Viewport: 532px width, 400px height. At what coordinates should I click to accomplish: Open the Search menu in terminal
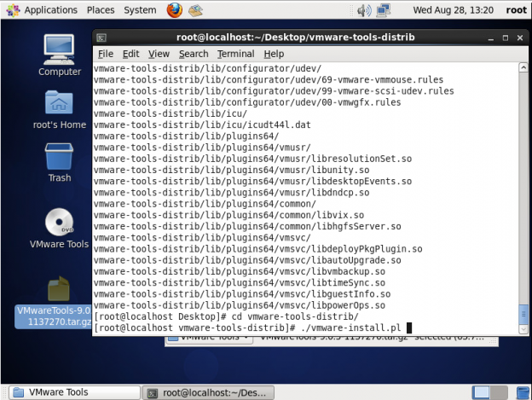point(194,54)
